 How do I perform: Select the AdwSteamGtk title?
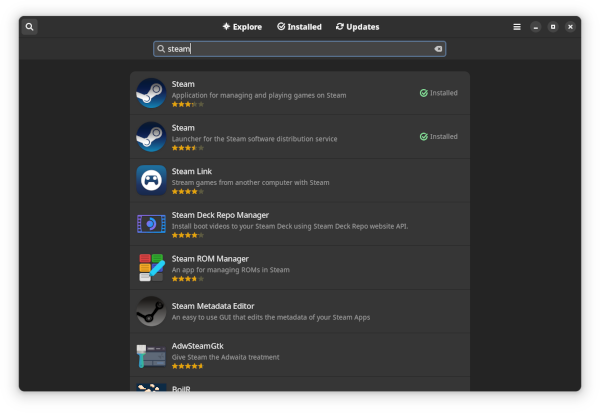click(x=197, y=346)
